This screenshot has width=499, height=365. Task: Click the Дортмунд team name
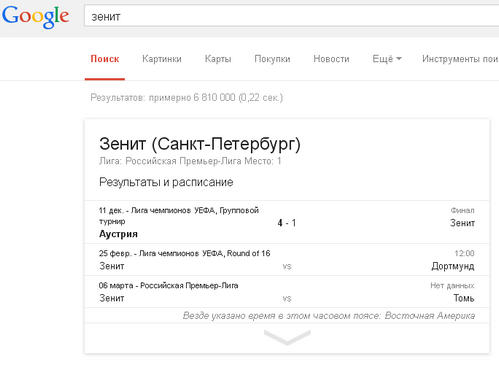tap(453, 266)
